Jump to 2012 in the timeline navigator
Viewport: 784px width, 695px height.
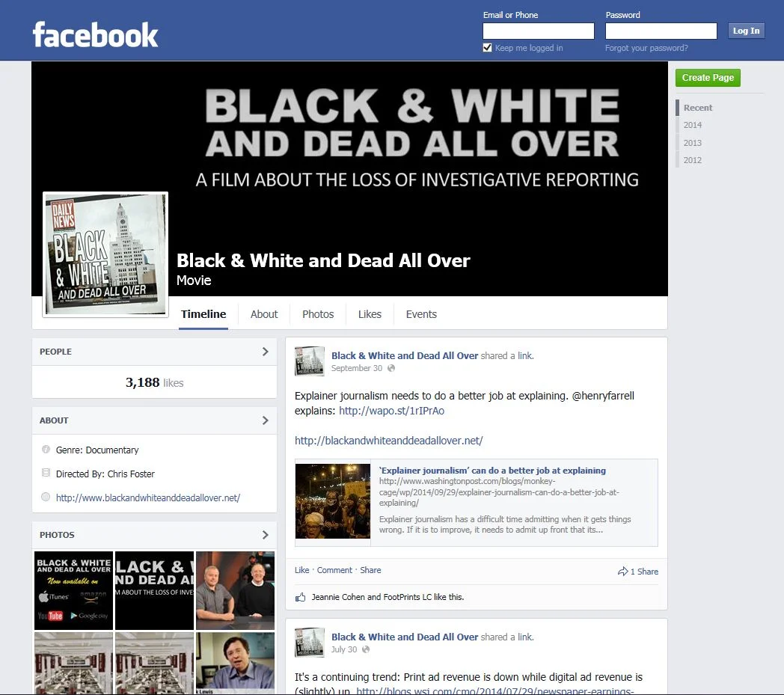click(x=693, y=160)
